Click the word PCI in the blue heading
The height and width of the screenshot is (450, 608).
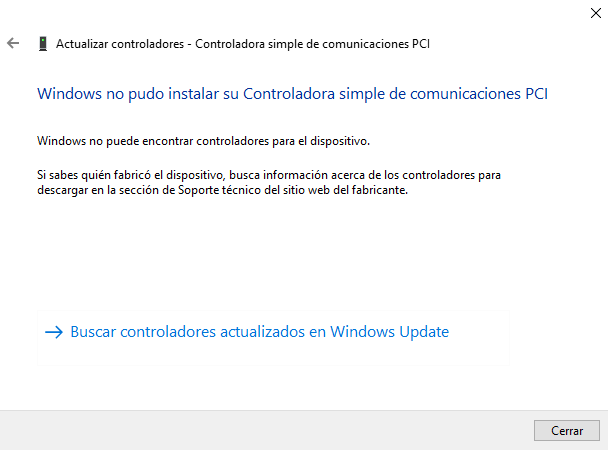[536, 94]
